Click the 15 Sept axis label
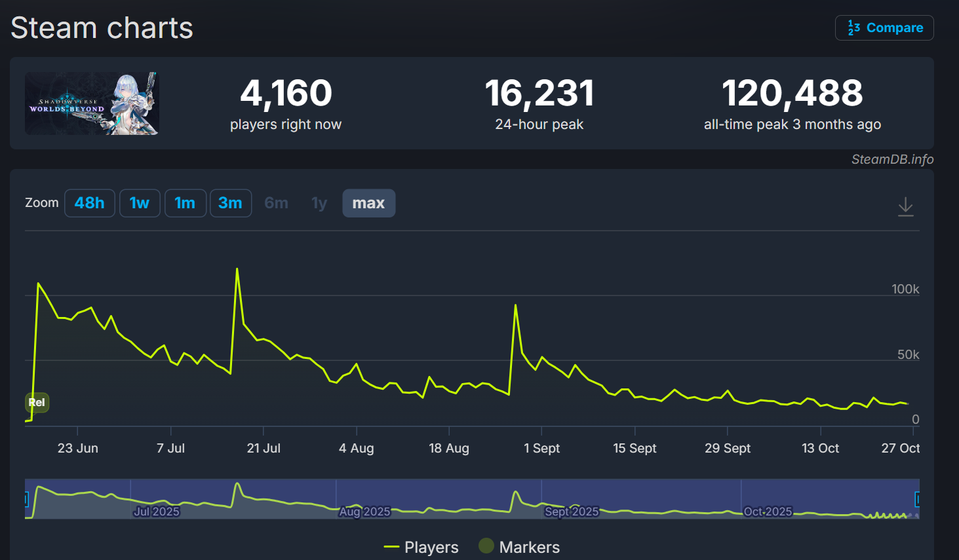This screenshot has height=560, width=959. click(x=635, y=448)
